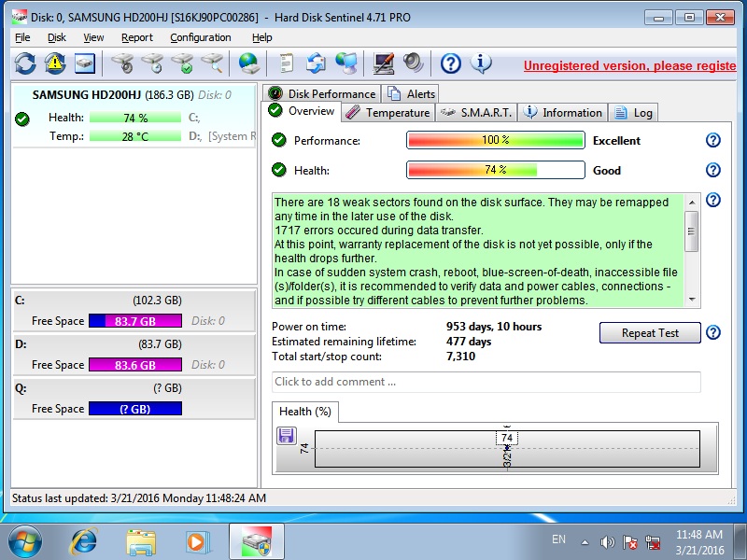Image resolution: width=747 pixels, height=560 pixels.
Task: Open the Disk menu
Action: (x=57, y=37)
